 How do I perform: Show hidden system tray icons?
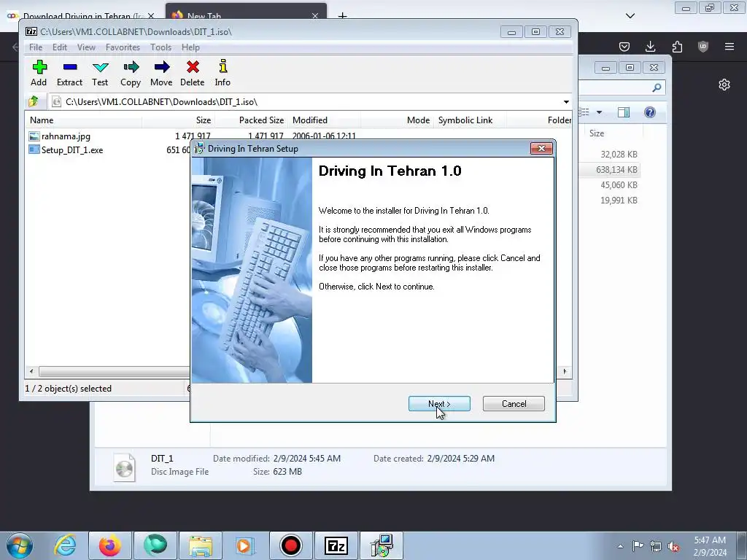(x=620, y=546)
